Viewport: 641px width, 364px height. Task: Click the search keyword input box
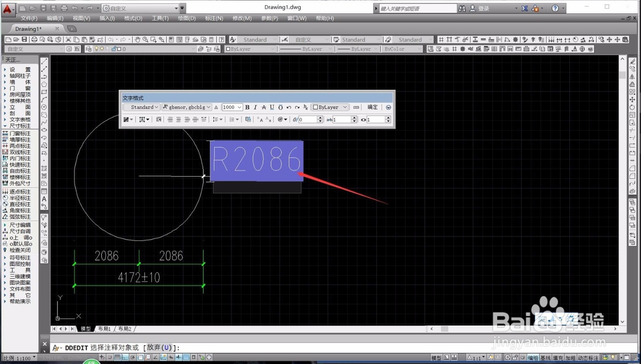click(x=417, y=8)
